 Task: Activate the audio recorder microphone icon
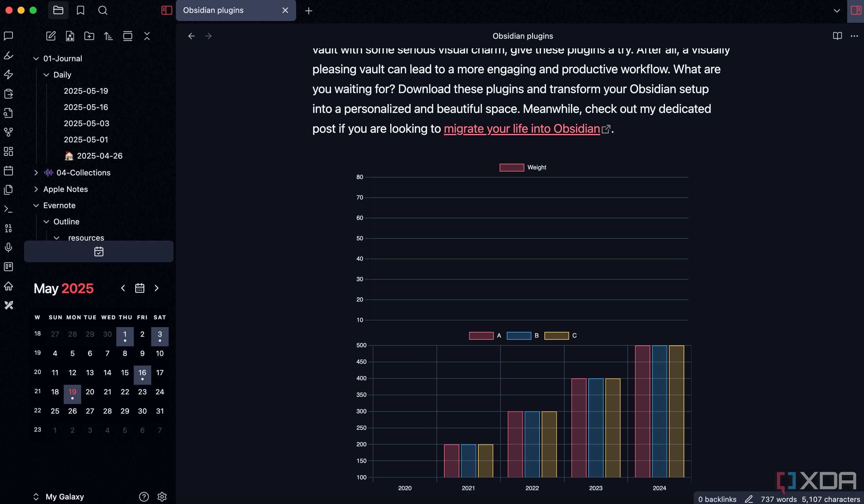(x=8, y=248)
